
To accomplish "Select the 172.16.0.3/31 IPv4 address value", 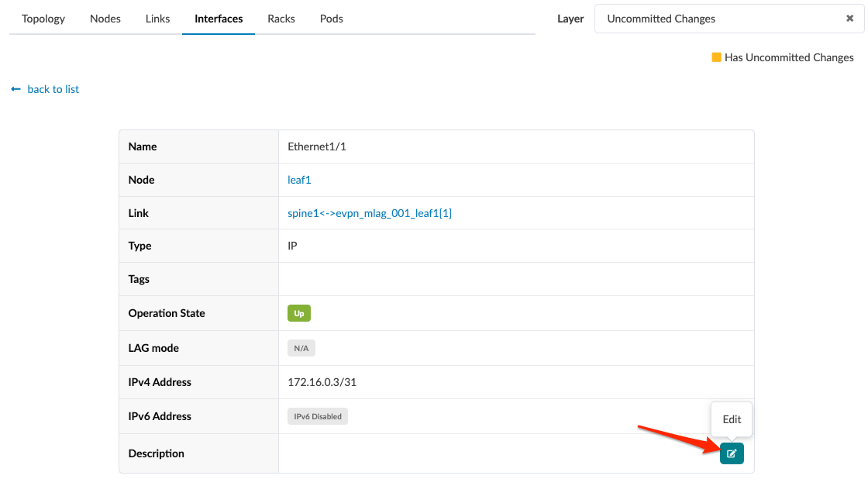I will coord(322,382).
